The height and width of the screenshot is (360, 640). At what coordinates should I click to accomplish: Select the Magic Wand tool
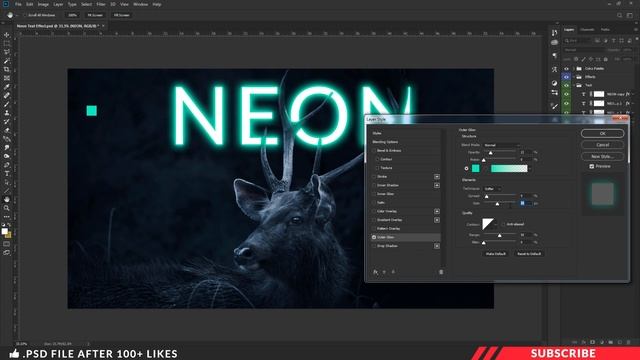[7, 61]
